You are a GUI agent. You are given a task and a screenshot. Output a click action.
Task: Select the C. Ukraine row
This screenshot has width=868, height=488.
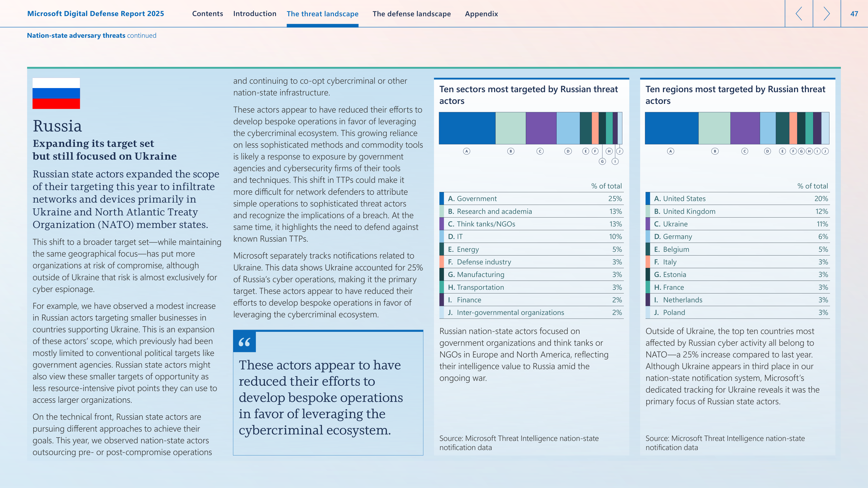[738, 224]
